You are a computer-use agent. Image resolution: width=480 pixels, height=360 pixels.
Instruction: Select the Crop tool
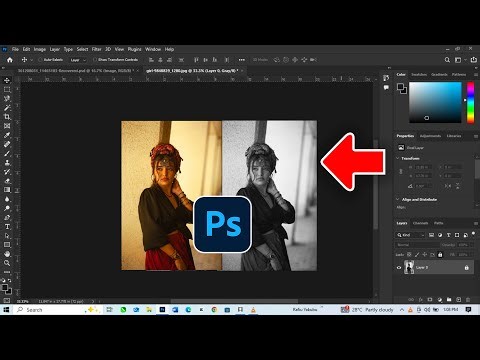pyautogui.click(x=7, y=117)
